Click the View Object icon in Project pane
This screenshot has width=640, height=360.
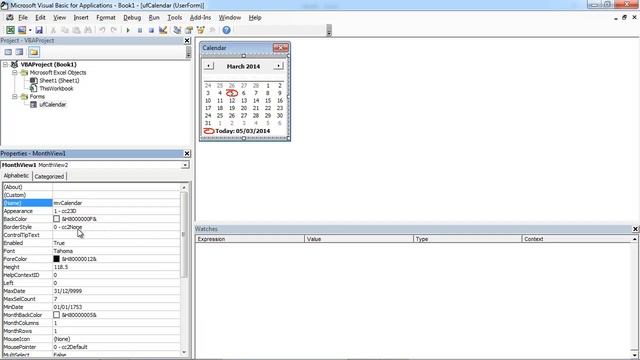(19, 52)
